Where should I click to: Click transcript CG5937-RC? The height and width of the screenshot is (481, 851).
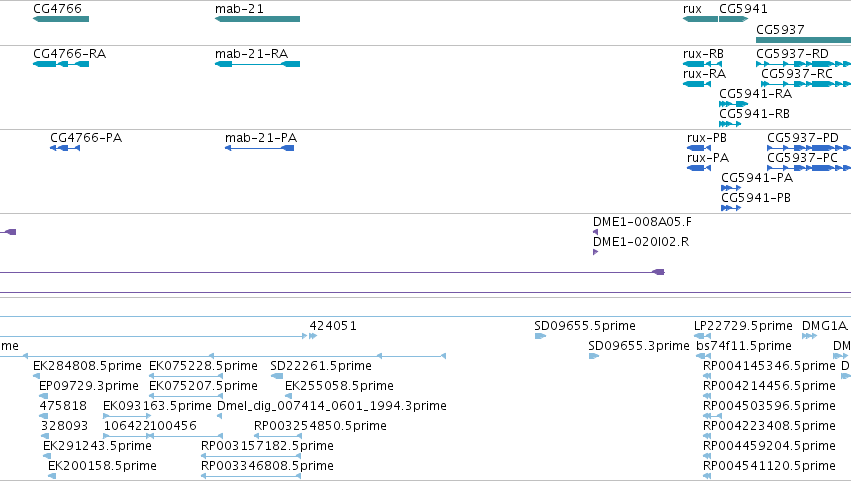[x=806, y=84]
